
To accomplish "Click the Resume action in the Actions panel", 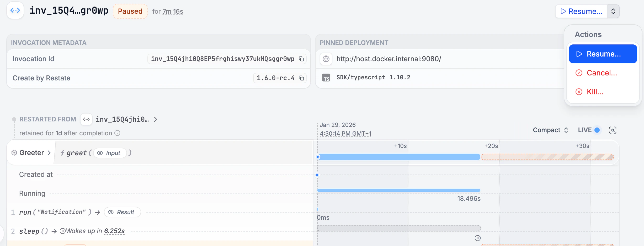I will click(603, 54).
